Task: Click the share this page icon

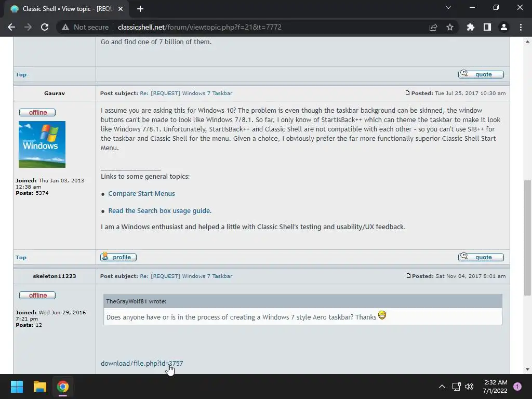Action: click(x=433, y=27)
